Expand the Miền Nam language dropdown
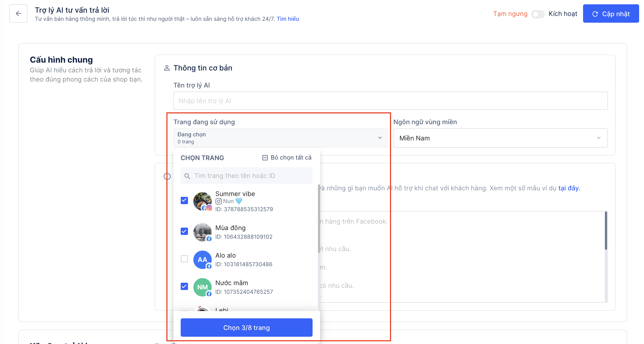Viewport: 644px width, 344px height. click(x=500, y=138)
